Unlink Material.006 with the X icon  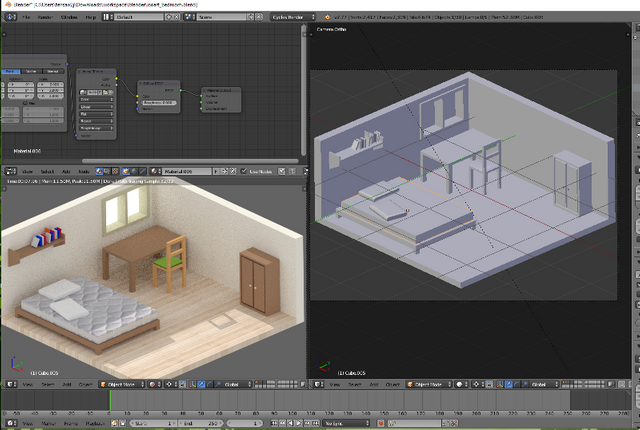233,171
